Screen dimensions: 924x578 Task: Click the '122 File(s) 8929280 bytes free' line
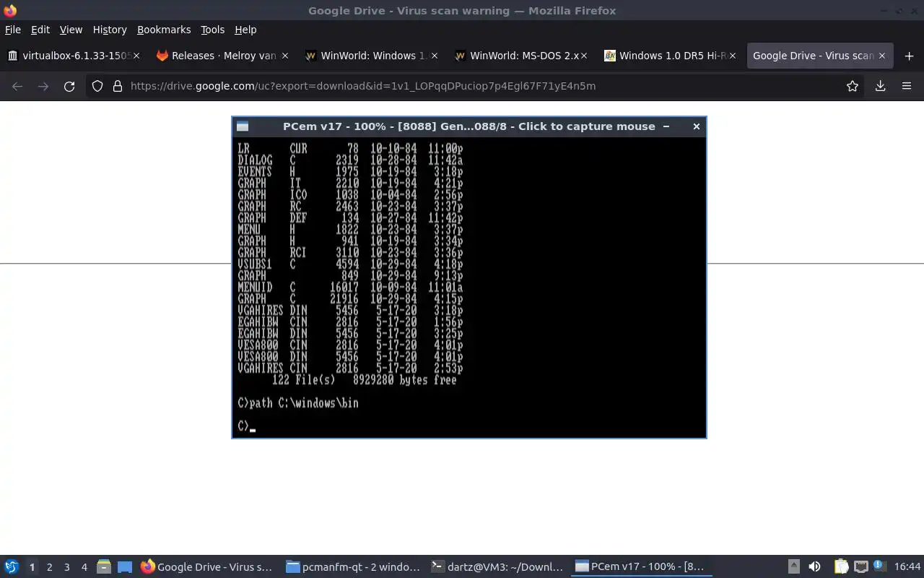click(365, 380)
